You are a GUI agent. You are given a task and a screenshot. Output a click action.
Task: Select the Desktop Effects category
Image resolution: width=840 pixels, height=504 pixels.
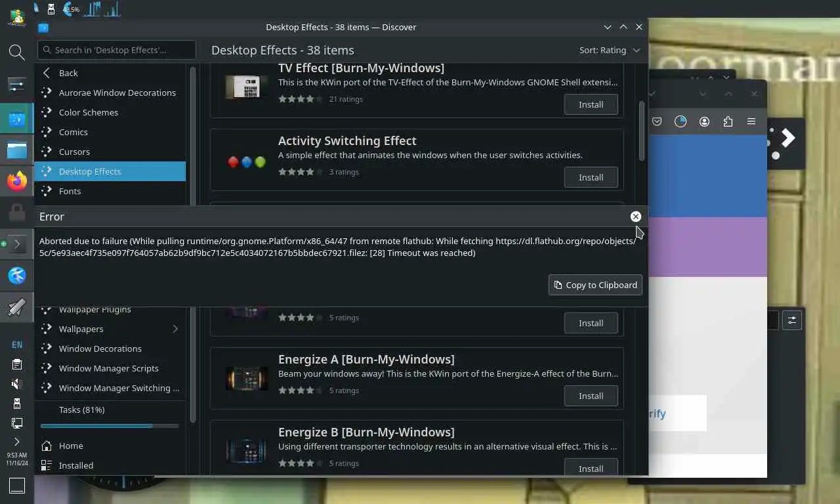click(x=110, y=171)
